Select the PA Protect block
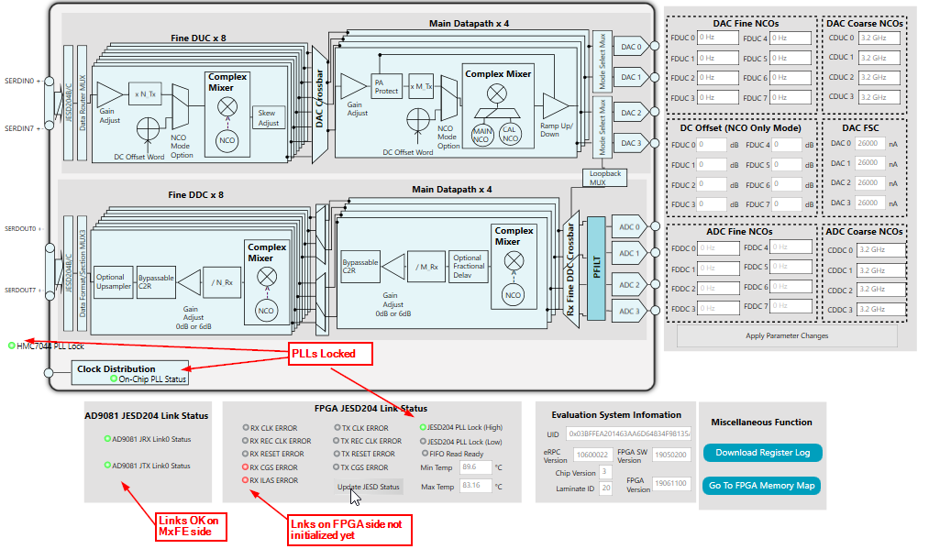 (386, 86)
